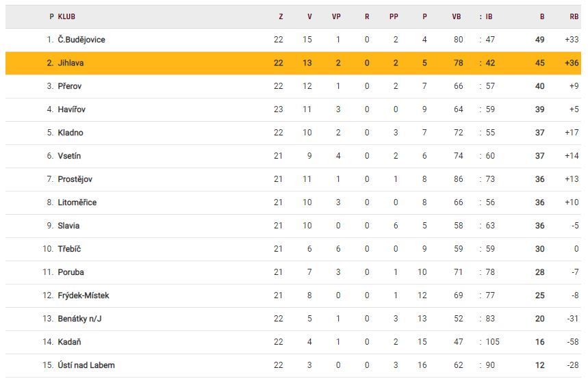588x383 pixels.
Task: Click the RB column header
Action: 574,16
